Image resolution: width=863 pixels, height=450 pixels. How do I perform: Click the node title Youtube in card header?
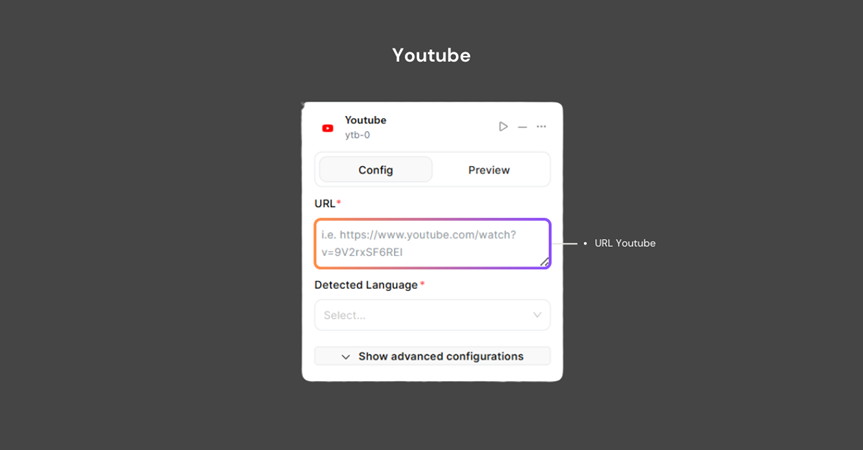pos(365,120)
